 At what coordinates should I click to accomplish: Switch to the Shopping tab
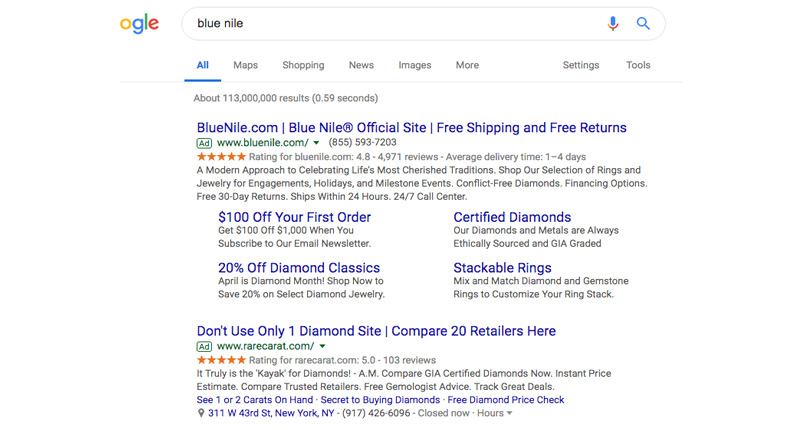tap(303, 65)
